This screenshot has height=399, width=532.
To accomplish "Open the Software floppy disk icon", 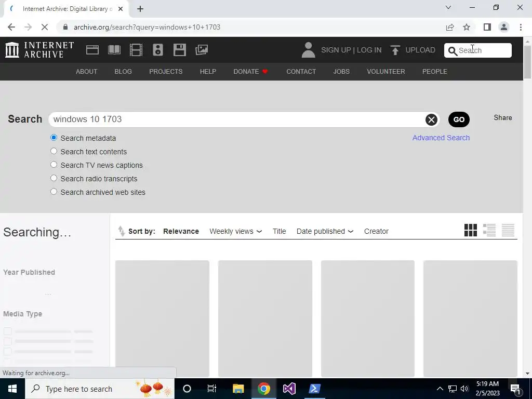I will [179, 50].
